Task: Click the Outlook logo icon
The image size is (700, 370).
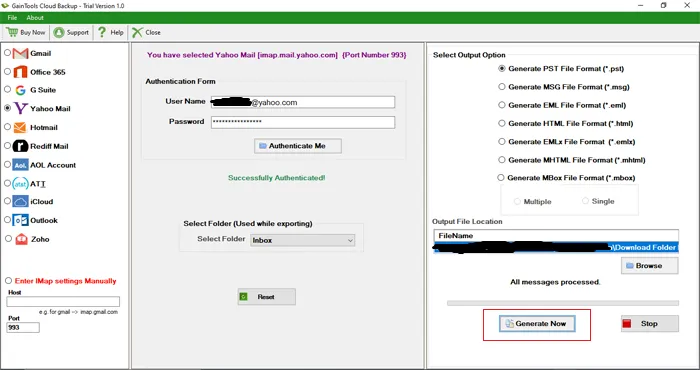Action: pyautogui.click(x=20, y=220)
